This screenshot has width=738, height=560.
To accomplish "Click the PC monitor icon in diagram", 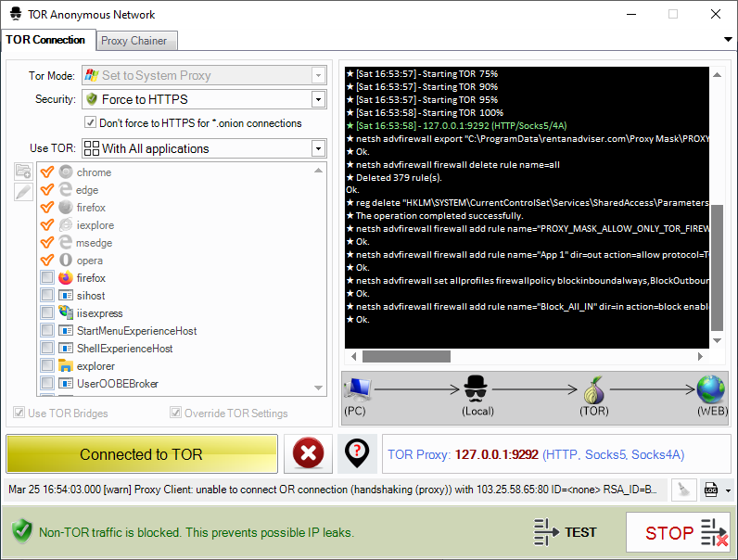I will [x=357, y=389].
